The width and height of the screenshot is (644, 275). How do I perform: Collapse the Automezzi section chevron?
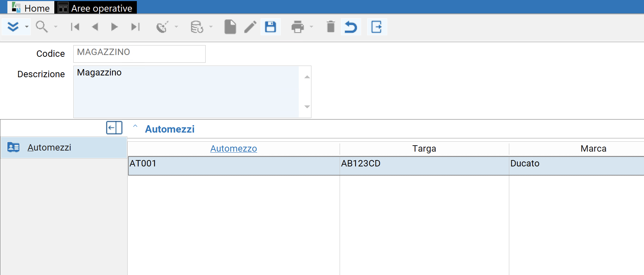coord(135,126)
